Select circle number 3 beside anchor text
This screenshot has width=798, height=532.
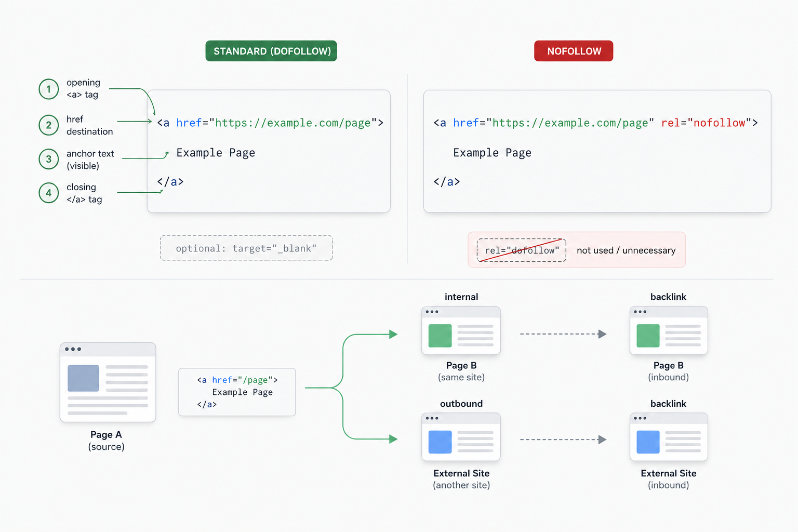point(49,159)
